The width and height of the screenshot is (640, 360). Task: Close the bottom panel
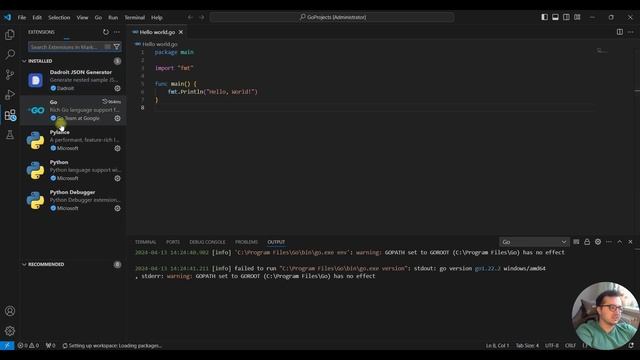point(631,242)
